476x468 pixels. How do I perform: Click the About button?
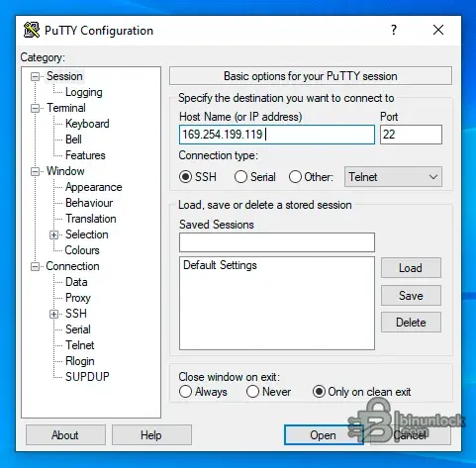(65, 435)
